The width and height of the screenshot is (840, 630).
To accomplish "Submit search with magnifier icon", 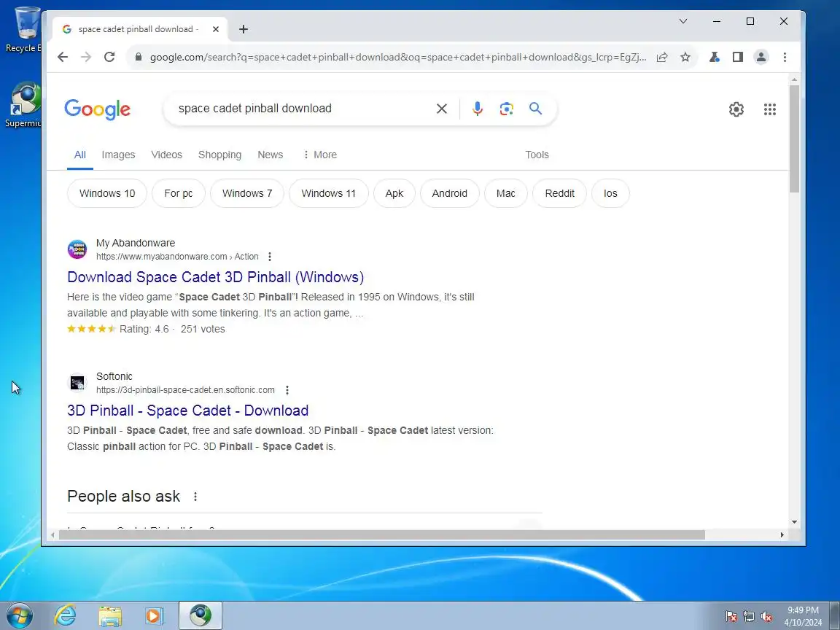I will point(535,109).
